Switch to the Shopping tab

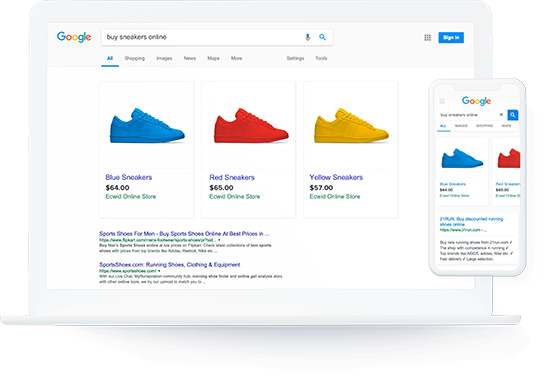[135, 58]
